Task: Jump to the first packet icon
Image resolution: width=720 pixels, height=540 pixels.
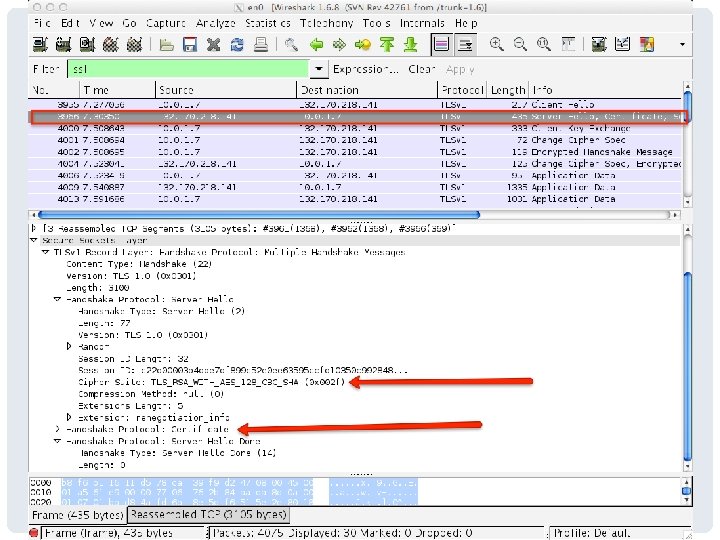Action: click(x=387, y=45)
